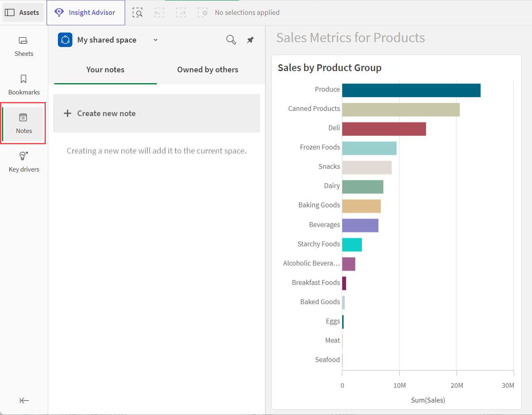Screen dimensions: 532x415
Task: Click the Eggs axis label
Action: (333, 321)
